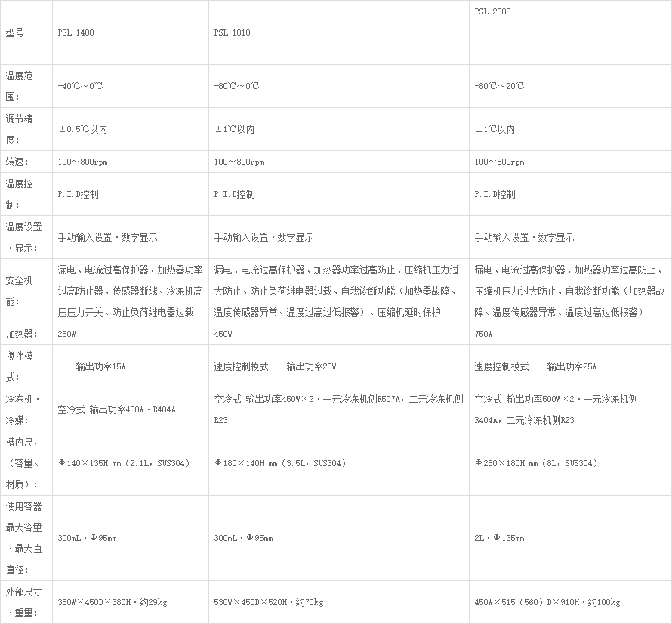Viewport: 672px width, 624px height.
Task: Click the Φ250×180H mm (8L) cell
Action: point(536,463)
